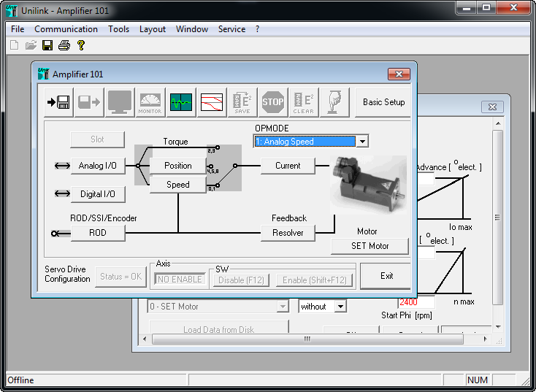
Task: Click the NUM status bar indicator
Action: point(477,380)
